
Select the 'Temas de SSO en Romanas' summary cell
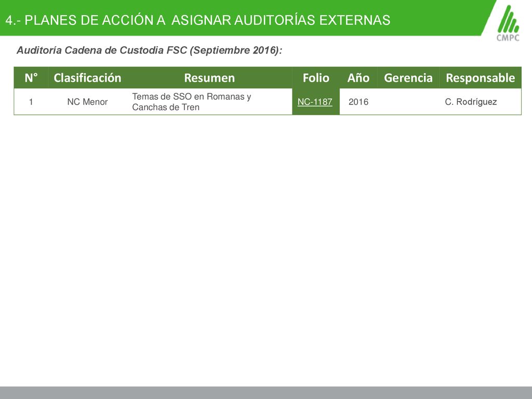[x=209, y=102]
